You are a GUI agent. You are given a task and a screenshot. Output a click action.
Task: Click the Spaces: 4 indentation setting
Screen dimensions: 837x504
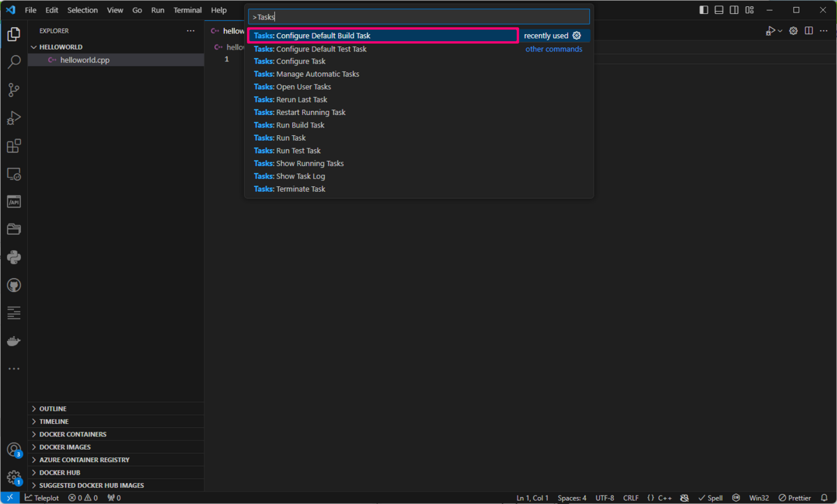tap(572, 498)
